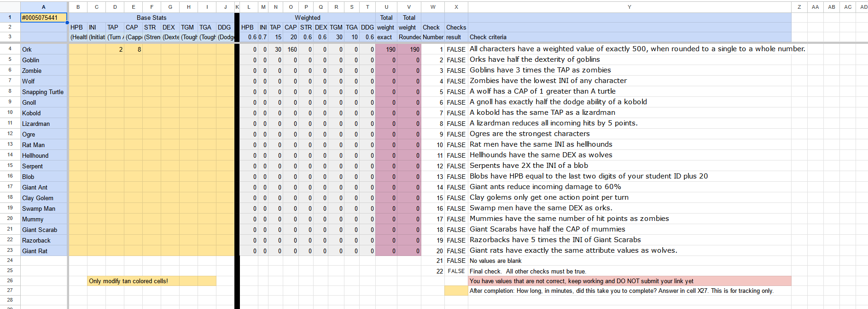Select the Blob name cell
The height and width of the screenshot is (309, 868).
(x=44, y=177)
